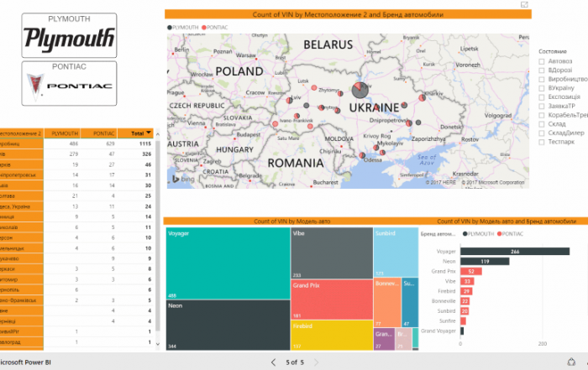Check the КорабельТре filter checkbox
This screenshot has width=588, height=370.
[x=542, y=115]
